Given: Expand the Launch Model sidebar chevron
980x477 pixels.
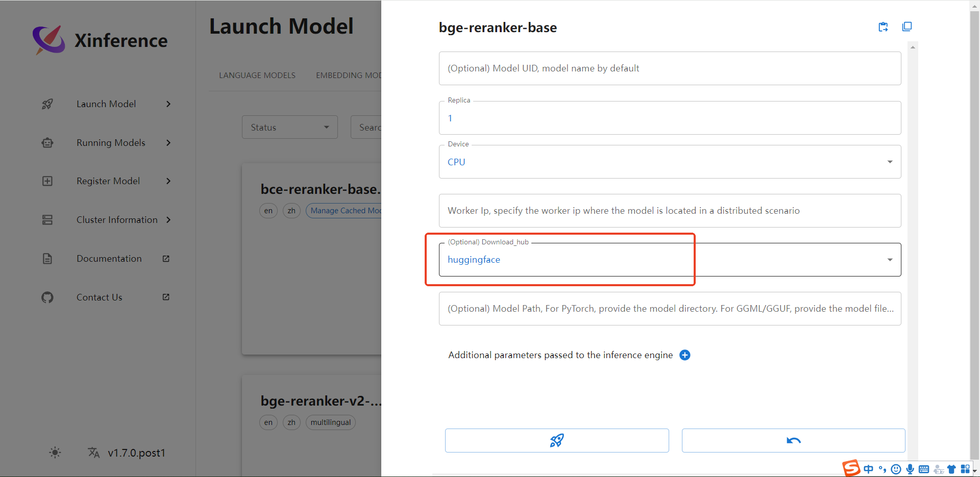Looking at the screenshot, I should [168, 104].
